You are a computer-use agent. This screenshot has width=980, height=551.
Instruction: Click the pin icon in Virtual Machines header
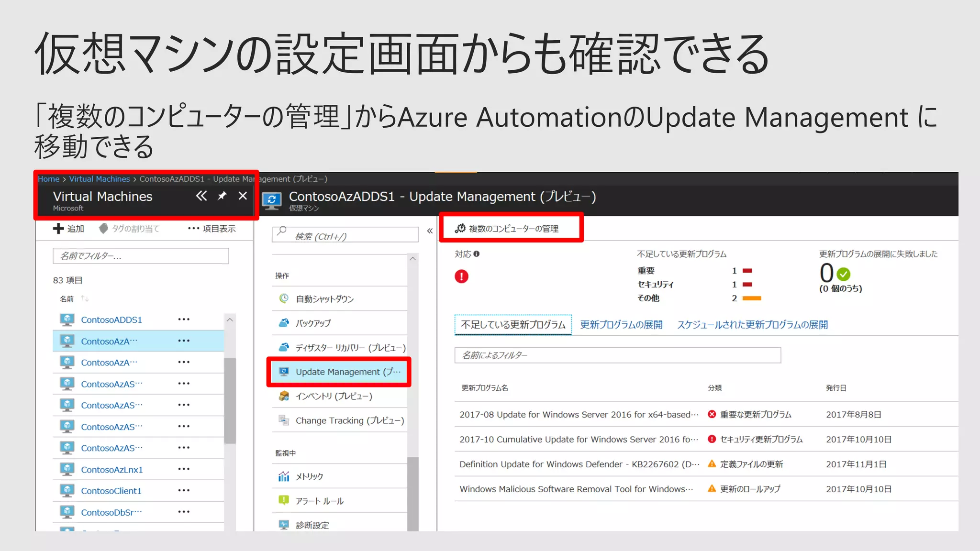(222, 196)
